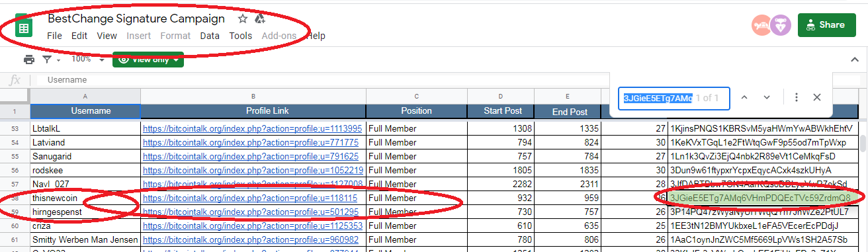This screenshot has height=252, width=868.
Task: Click the print icon in the toolbar
Action: 29,60
